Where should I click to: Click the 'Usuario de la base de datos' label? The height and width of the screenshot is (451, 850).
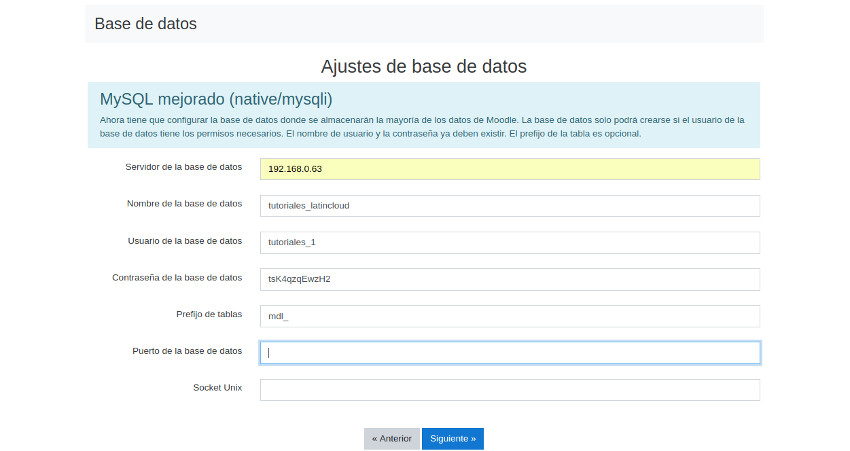click(x=185, y=241)
